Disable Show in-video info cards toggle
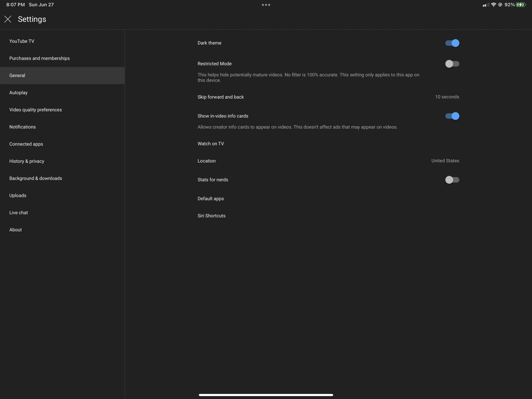The width and height of the screenshot is (532, 399). (x=452, y=116)
